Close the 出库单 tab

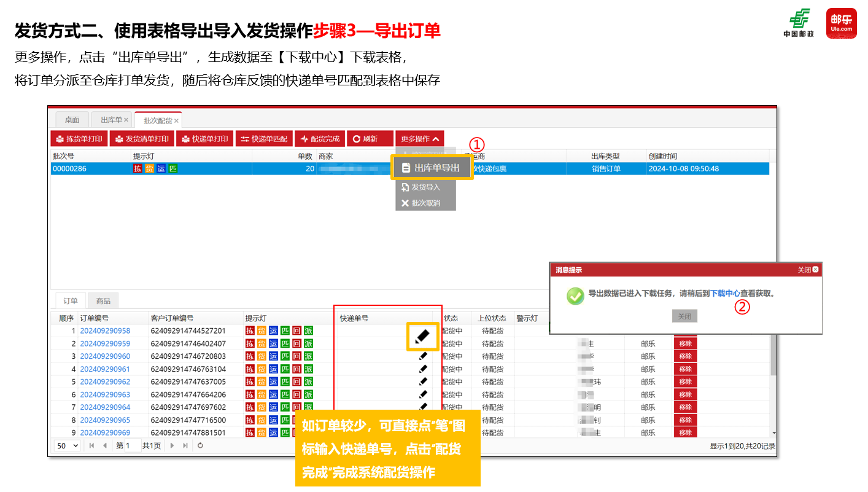[x=126, y=120]
